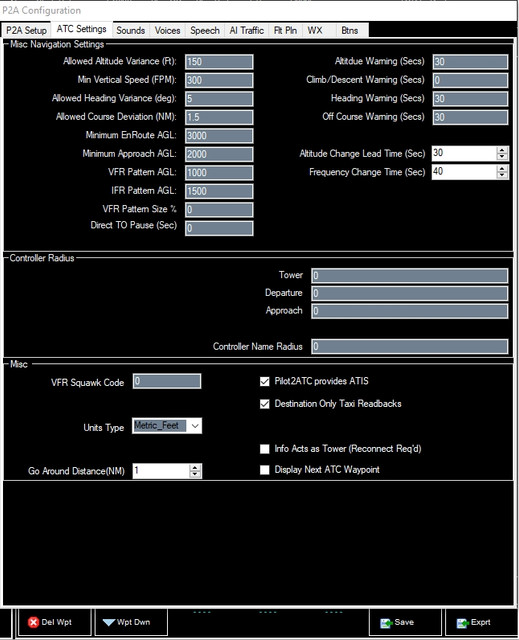Switch to the Flt Pln tab
This screenshot has width=519, height=640.
click(x=285, y=30)
